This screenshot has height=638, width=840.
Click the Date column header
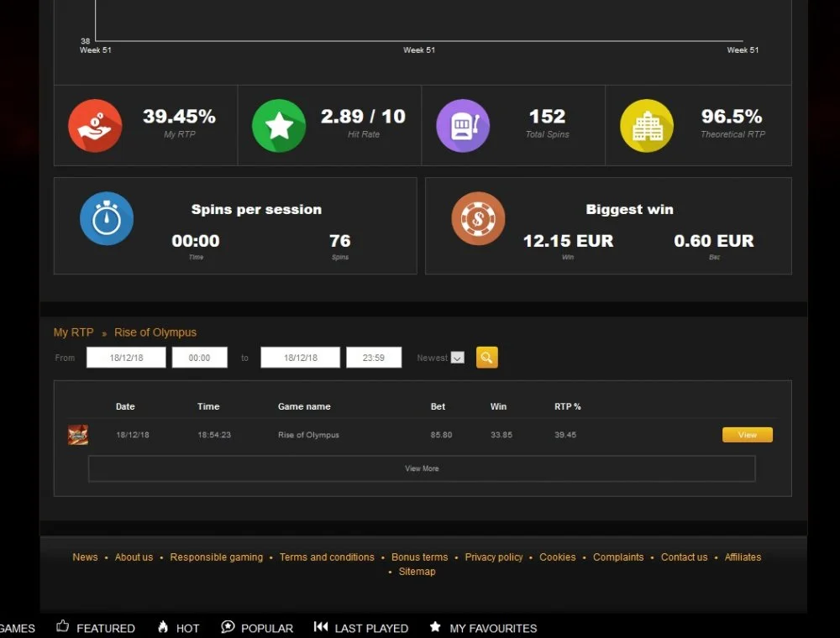click(125, 406)
